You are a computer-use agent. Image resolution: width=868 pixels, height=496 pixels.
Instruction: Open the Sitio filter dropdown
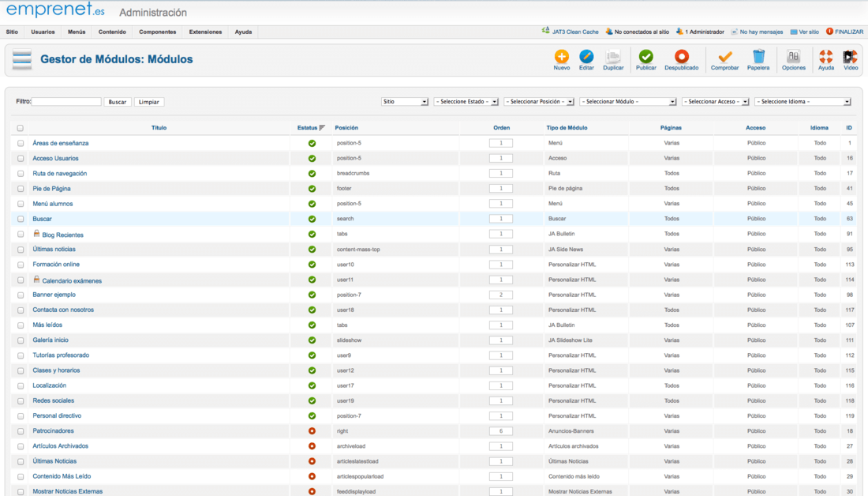[x=405, y=101]
